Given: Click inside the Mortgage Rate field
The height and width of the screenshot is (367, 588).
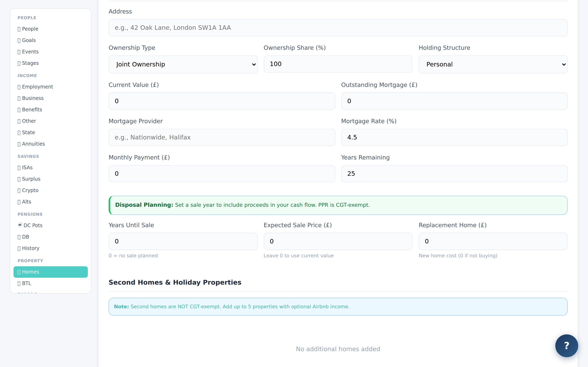Looking at the screenshot, I should click(454, 137).
